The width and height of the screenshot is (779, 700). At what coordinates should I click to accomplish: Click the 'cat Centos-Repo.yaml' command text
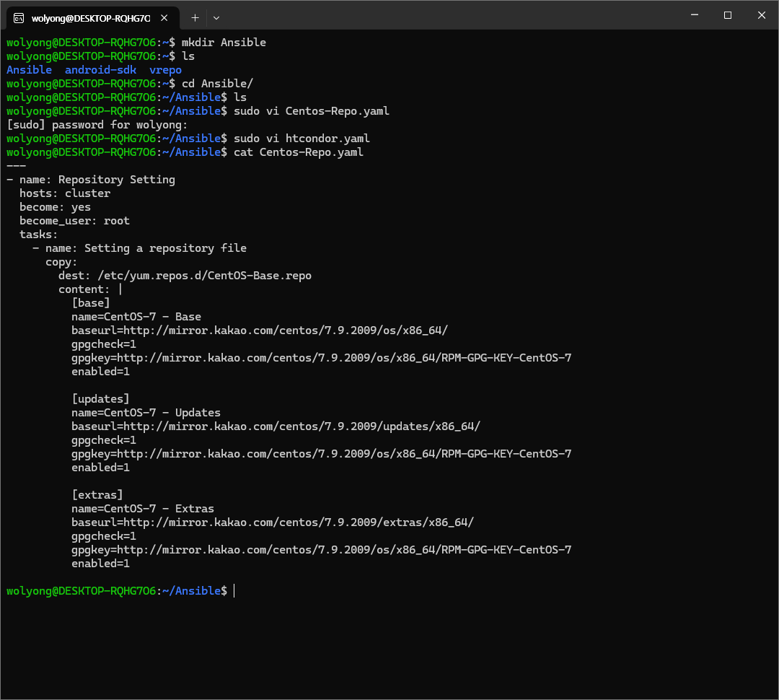coord(299,152)
